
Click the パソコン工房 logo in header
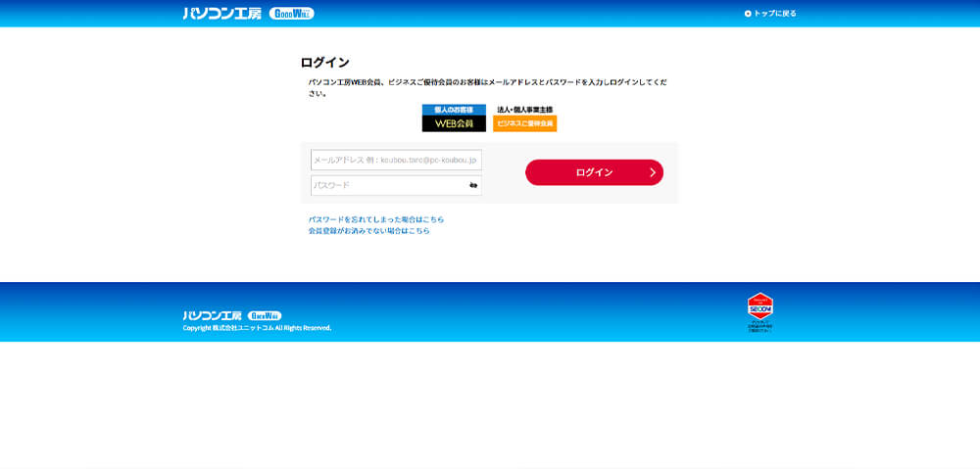[221, 13]
